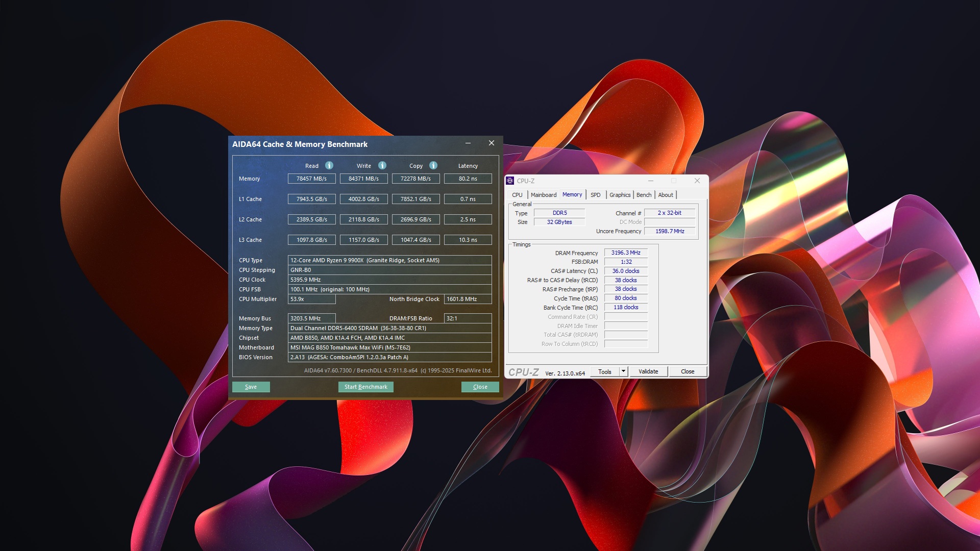Click the L2 Cache Write value 2118.8 GB/s
The height and width of the screenshot is (551, 980).
coord(364,219)
